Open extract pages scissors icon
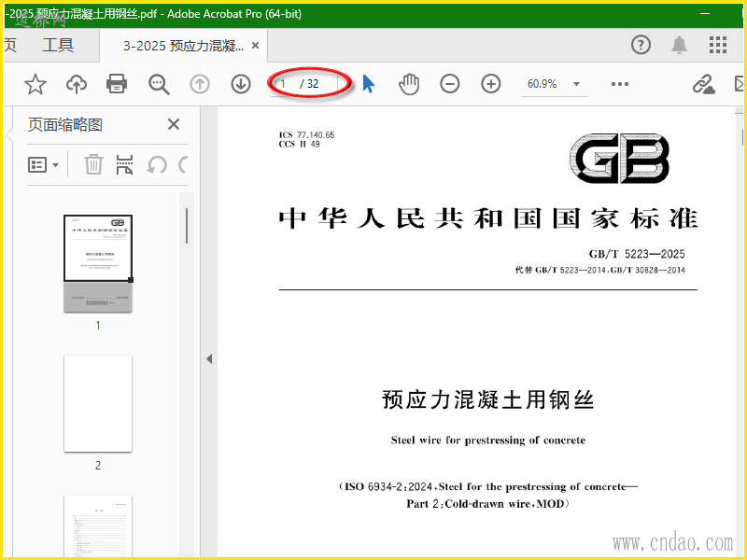The width and height of the screenshot is (747, 560). pyautogui.click(x=124, y=165)
